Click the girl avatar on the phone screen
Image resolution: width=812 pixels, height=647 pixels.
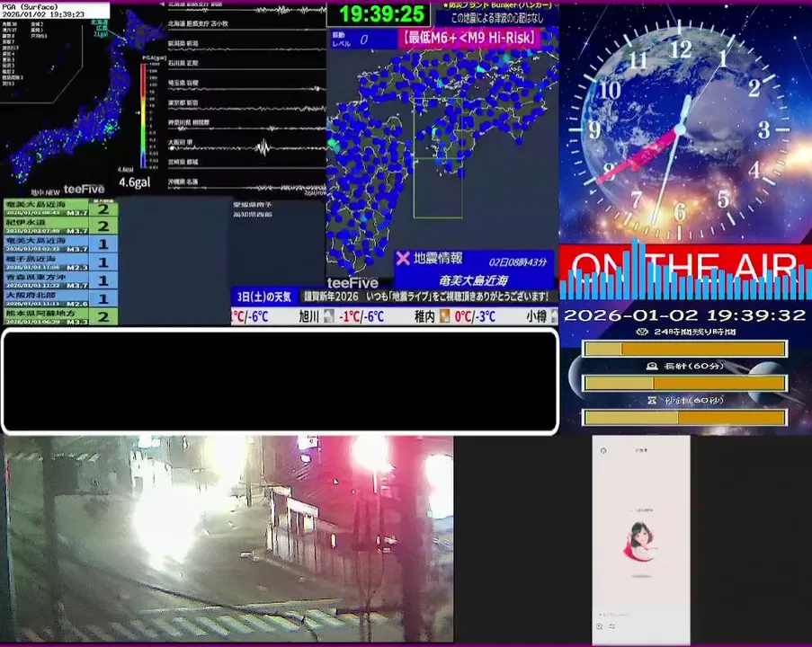pos(640,541)
